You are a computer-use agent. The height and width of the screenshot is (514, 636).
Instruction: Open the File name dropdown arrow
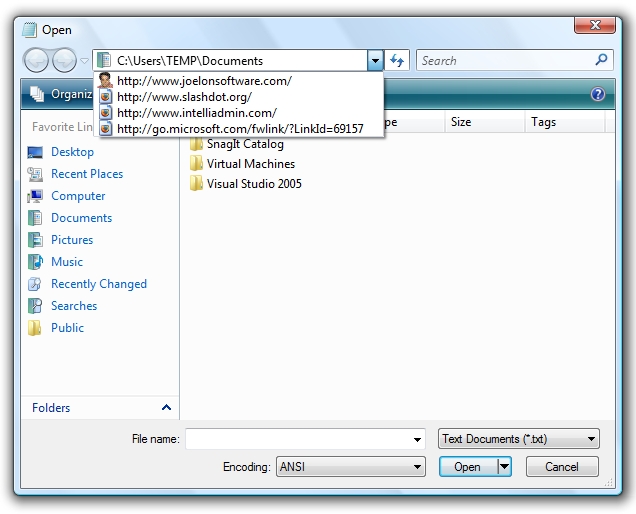[417, 439]
